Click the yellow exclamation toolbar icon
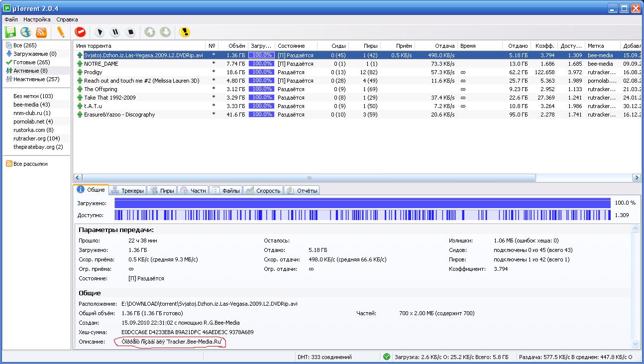This screenshot has width=644, height=364. coord(185,32)
